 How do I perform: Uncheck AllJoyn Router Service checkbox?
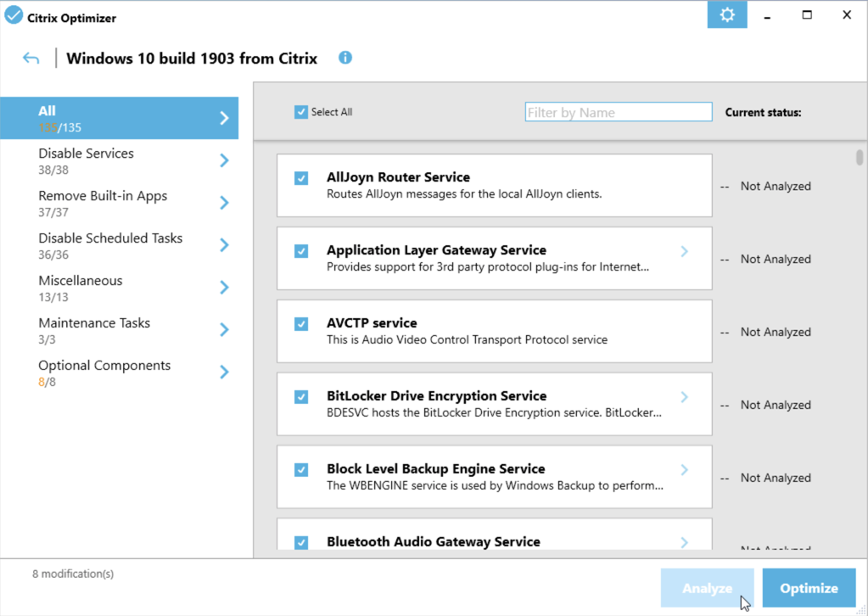tap(301, 178)
